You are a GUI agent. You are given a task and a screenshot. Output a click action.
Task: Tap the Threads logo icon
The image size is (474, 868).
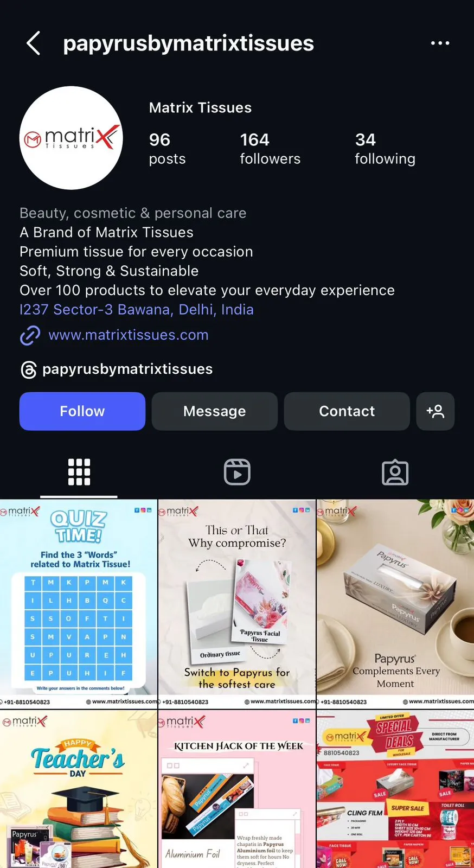(29, 369)
